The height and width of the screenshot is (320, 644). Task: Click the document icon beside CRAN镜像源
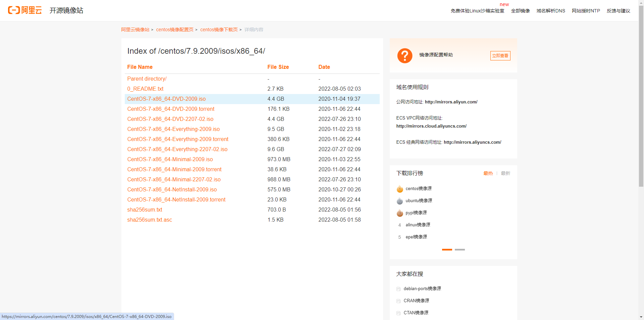398,301
